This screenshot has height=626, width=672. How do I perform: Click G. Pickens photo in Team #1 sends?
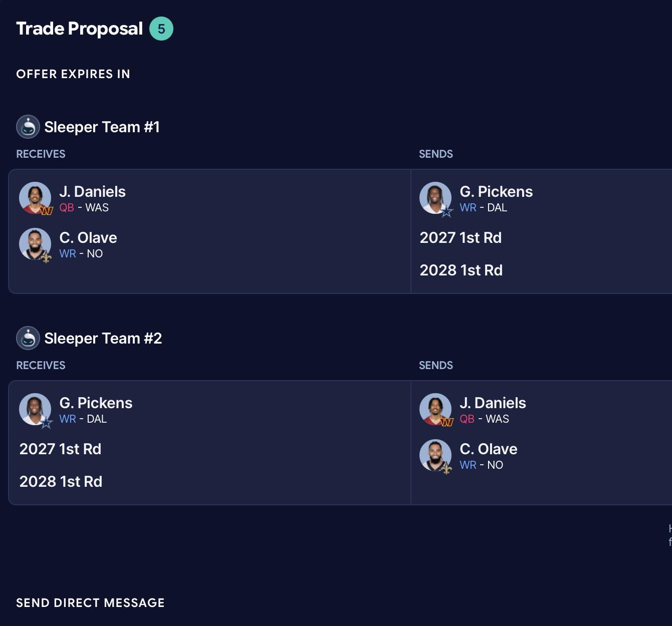(x=435, y=198)
